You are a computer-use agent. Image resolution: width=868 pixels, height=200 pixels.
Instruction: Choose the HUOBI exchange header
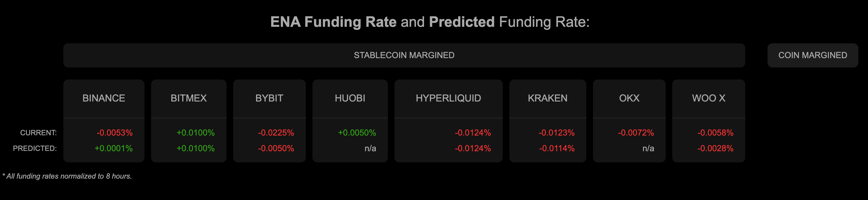350,98
